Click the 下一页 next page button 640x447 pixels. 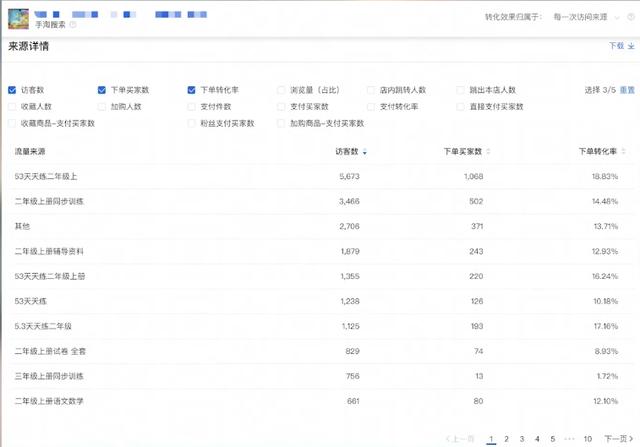point(619,439)
